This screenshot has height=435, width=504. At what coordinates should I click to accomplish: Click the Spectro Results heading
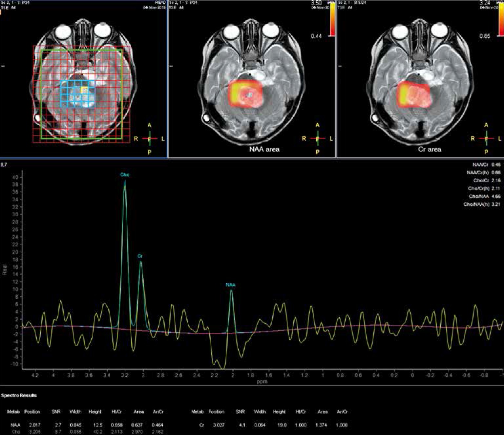pyautogui.click(x=19, y=395)
